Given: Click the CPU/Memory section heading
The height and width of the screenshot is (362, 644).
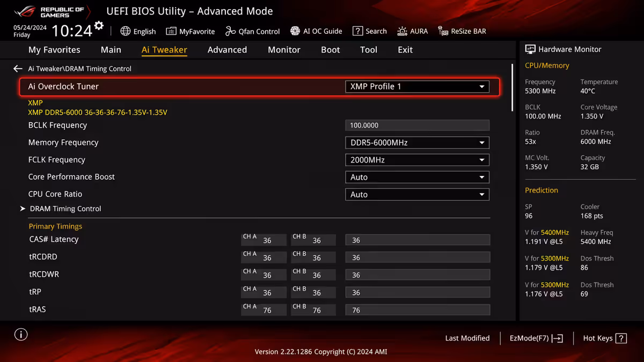Looking at the screenshot, I should pyautogui.click(x=547, y=65).
